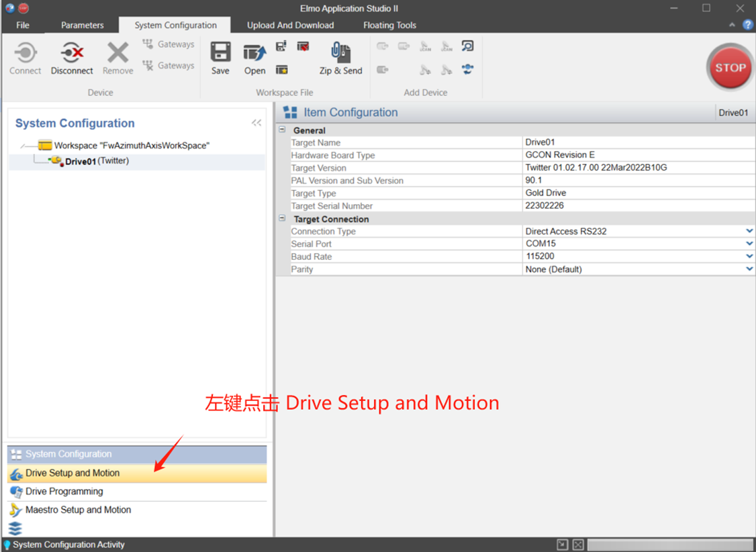Viewport: 756px width, 552px height.
Task: Open the File menu
Action: 23,25
